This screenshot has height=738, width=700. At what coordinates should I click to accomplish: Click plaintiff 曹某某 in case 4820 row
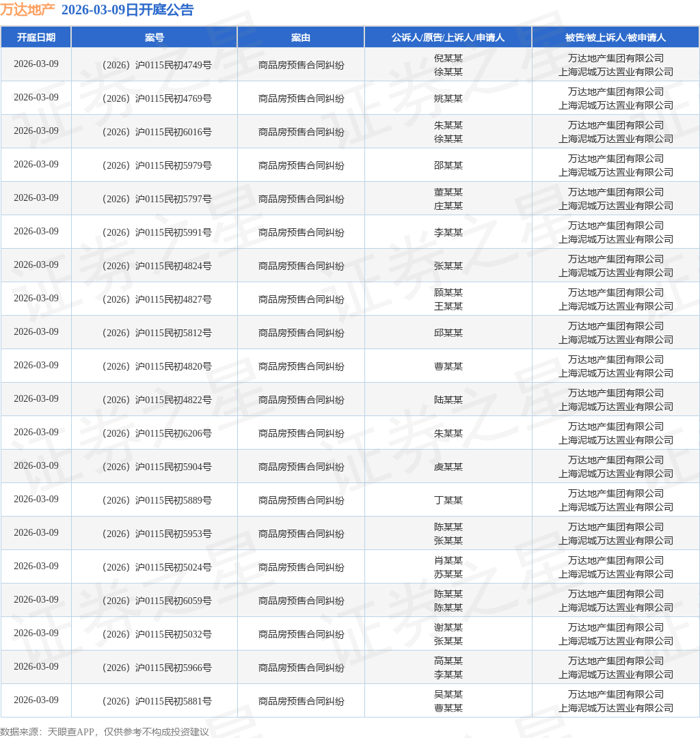pyautogui.click(x=448, y=366)
